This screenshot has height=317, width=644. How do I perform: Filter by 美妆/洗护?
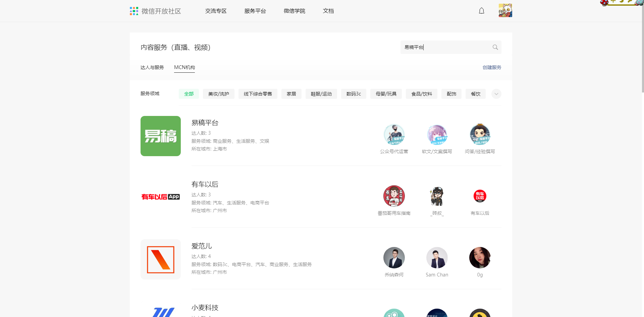[x=219, y=94]
